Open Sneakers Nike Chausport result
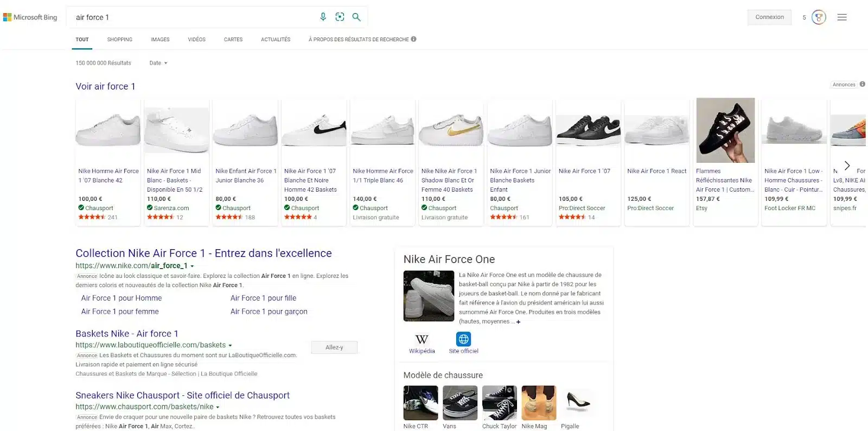868x431 pixels. pos(182,396)
